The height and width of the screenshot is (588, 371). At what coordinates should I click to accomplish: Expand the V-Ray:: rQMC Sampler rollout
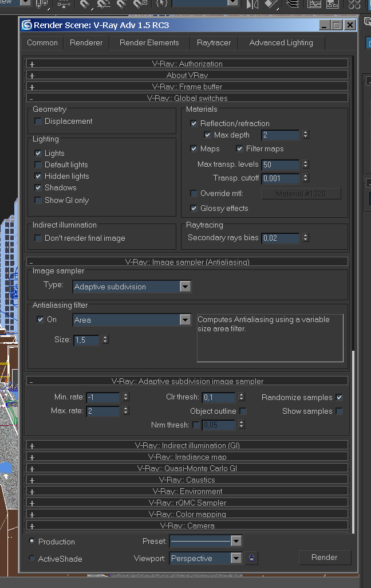click(187, 503)
